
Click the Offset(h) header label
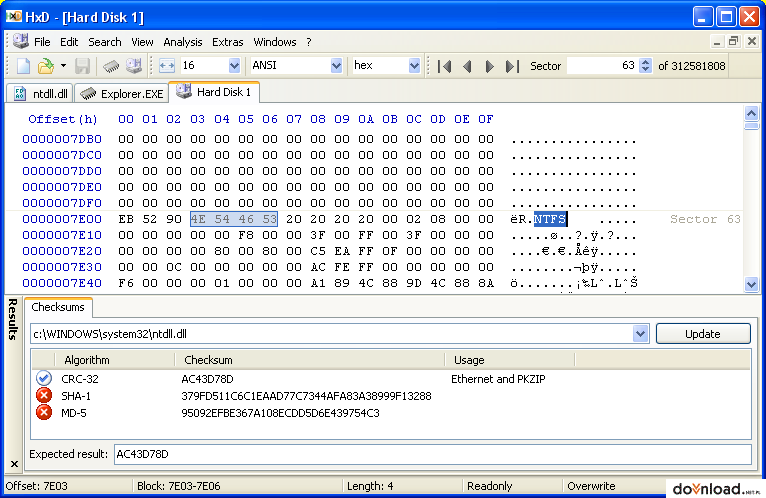pyautogui.click(x=63, y=119)
